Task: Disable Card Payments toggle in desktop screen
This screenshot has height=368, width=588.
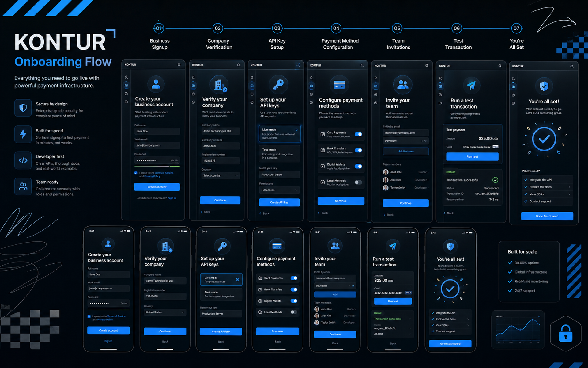Action: 358,134
